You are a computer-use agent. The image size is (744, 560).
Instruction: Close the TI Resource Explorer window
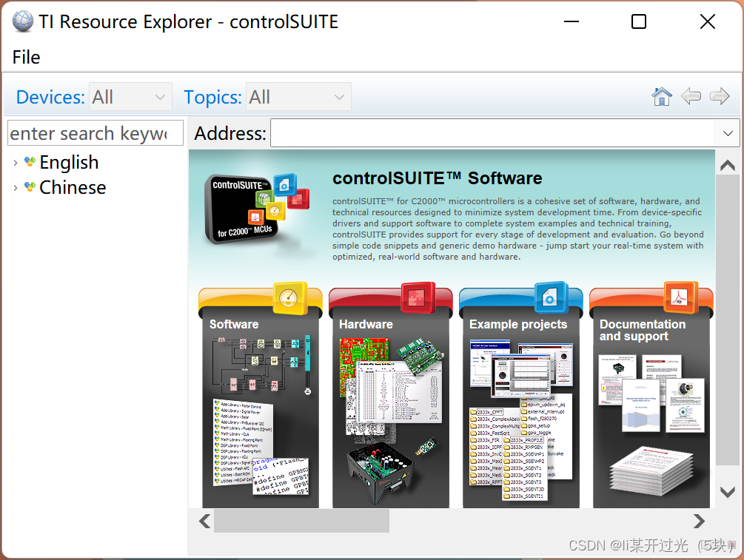[708, 21]
